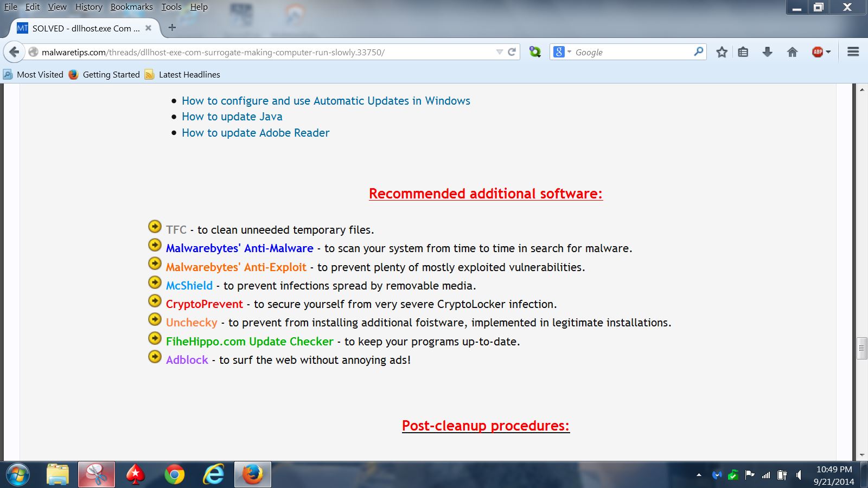This screenshot has height=488, width=868.
Task: Open the Windows Start menu
Action: point(18,475)
